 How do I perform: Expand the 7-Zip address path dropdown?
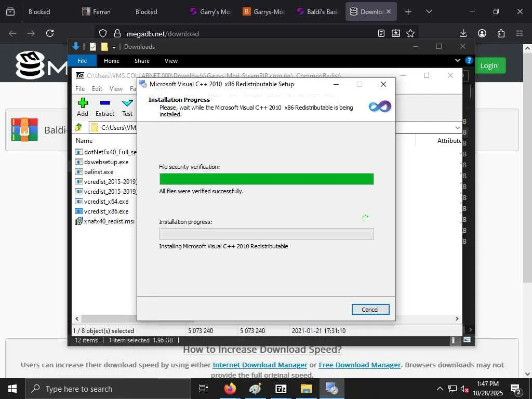coord(457,128)
